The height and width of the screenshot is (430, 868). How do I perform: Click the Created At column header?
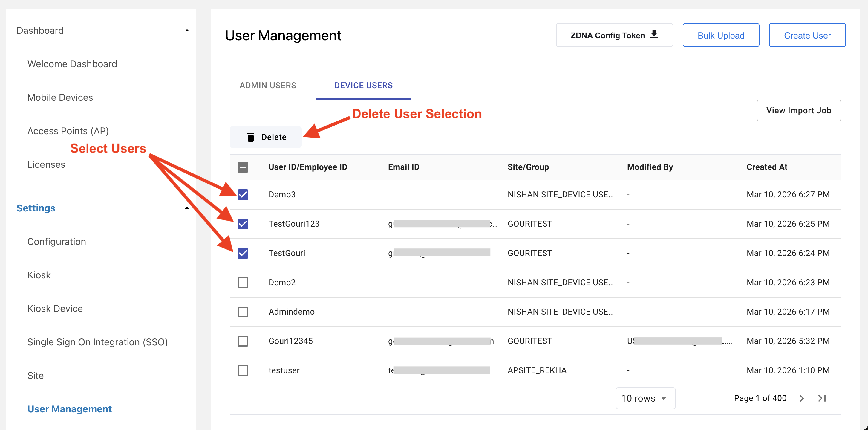[767, 167]
